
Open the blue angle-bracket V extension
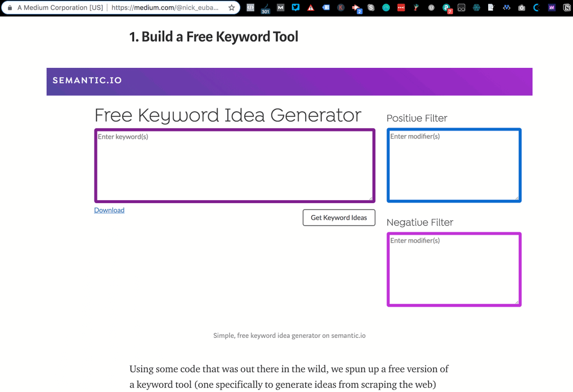[507, 7]
